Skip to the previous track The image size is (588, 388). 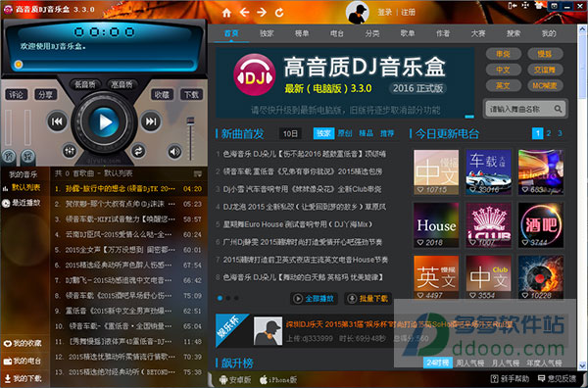pos(57,121)
